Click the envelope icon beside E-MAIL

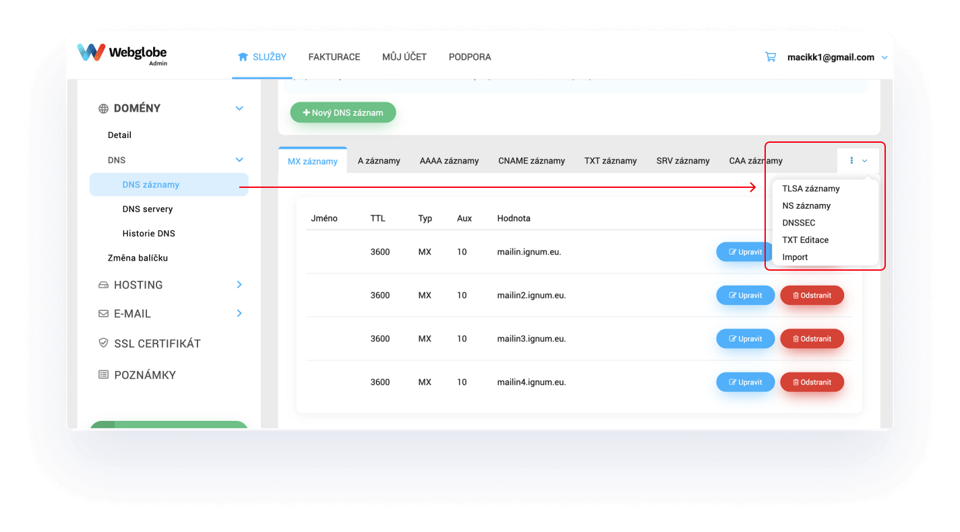pyautogui.click(x=103, y=313)
